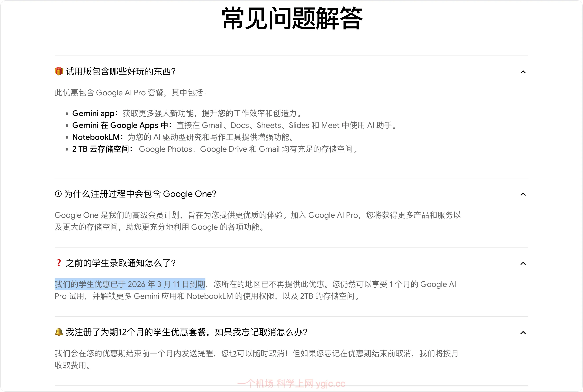Click the bell emoji icon beside cancellation question
Image resolution: width=583 pixels, height=392 pixels.
pyautogui.click(x=59, y=332)
